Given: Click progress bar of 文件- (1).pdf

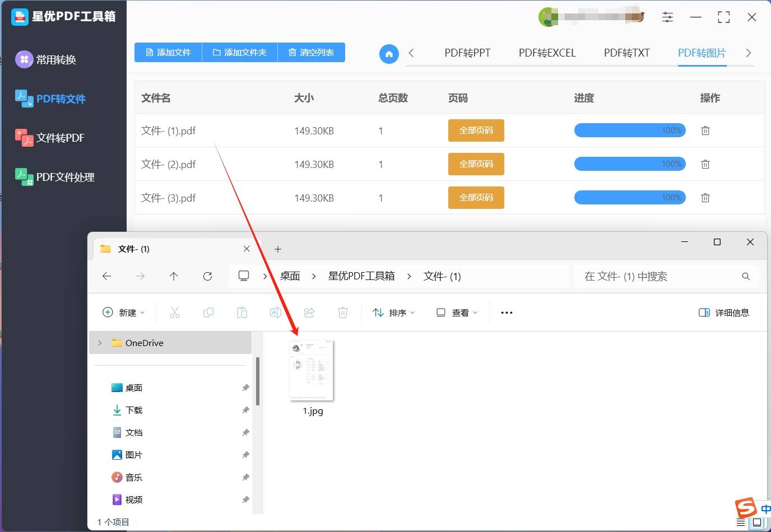Looking at the screenshot, I should pyautogui.click(x=630, y=130).
